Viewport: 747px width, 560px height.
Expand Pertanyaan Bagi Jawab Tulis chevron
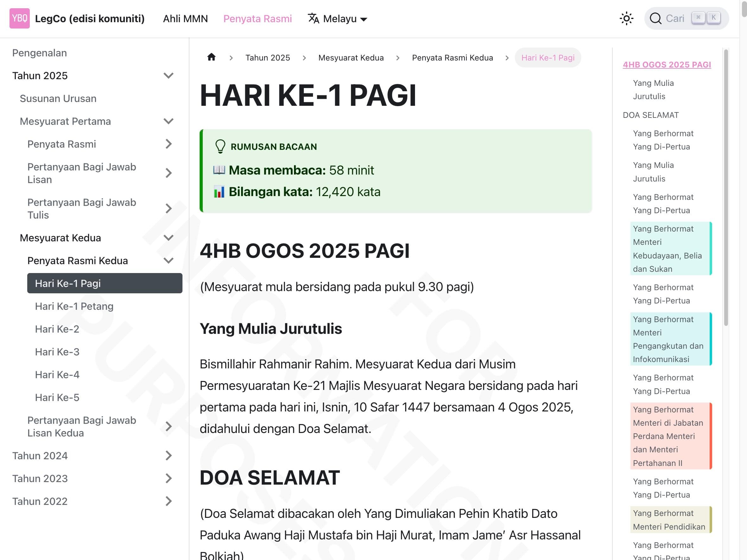point(168,209)
